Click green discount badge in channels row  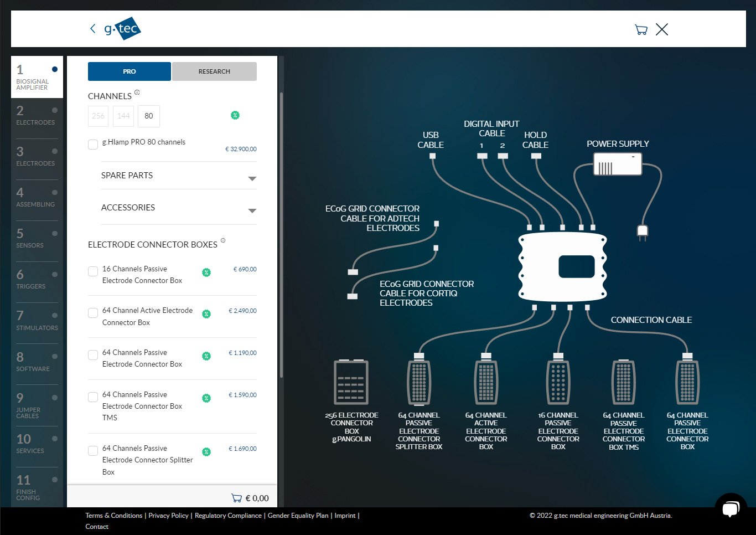235,115
